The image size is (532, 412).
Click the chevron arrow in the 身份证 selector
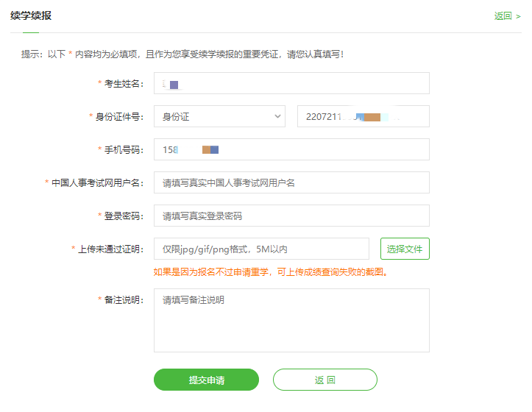[x=277, y=116]
